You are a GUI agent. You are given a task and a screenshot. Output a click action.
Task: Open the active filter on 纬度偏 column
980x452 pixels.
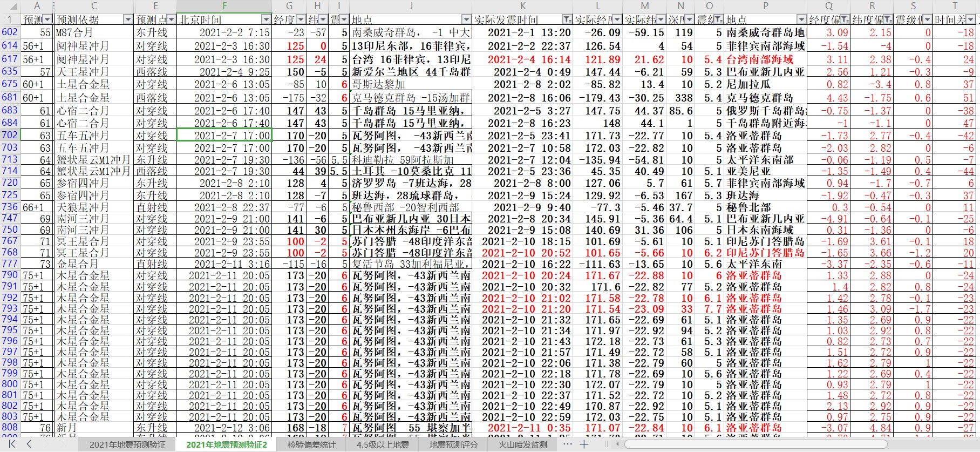pos(888,20)
